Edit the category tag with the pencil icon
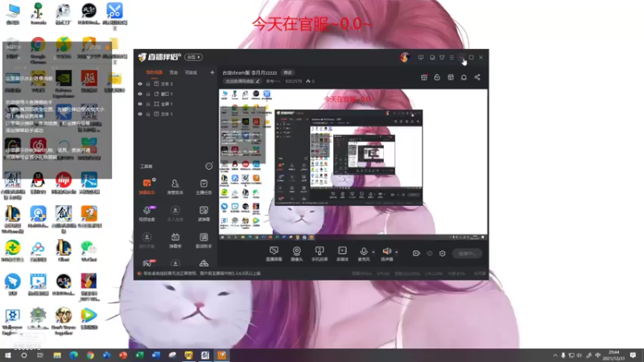The height and width of the screenshot is (362, 644). [x=258, y=81]
